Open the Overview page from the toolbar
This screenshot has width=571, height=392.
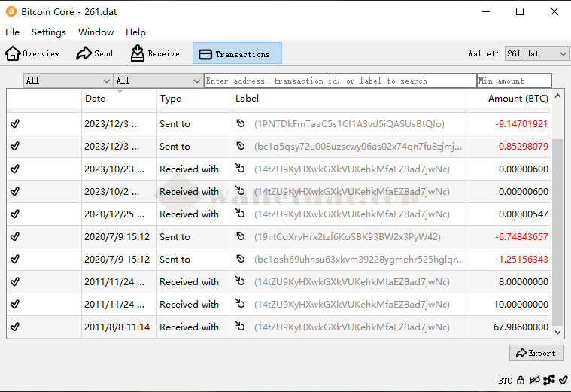(32, 53)
